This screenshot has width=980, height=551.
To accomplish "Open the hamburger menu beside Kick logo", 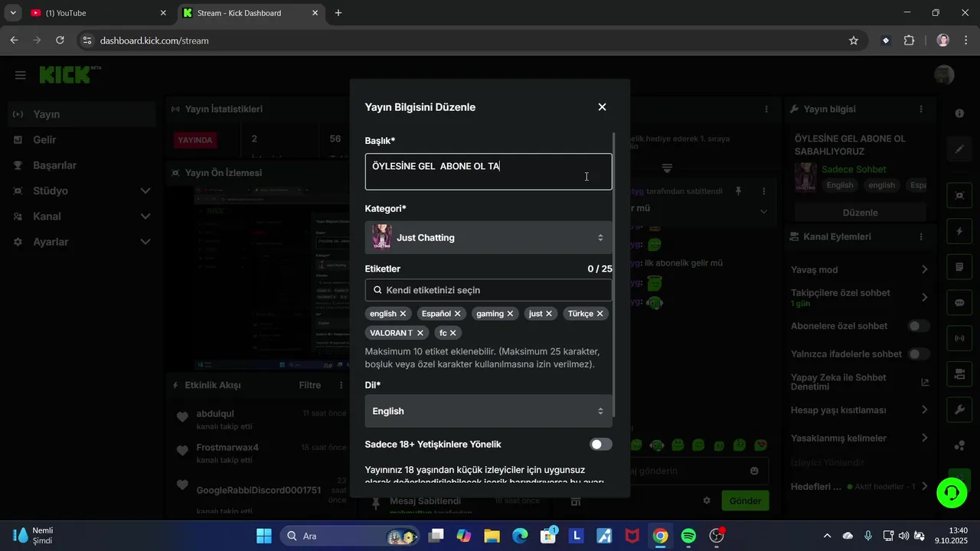I will tap(21, 75).
